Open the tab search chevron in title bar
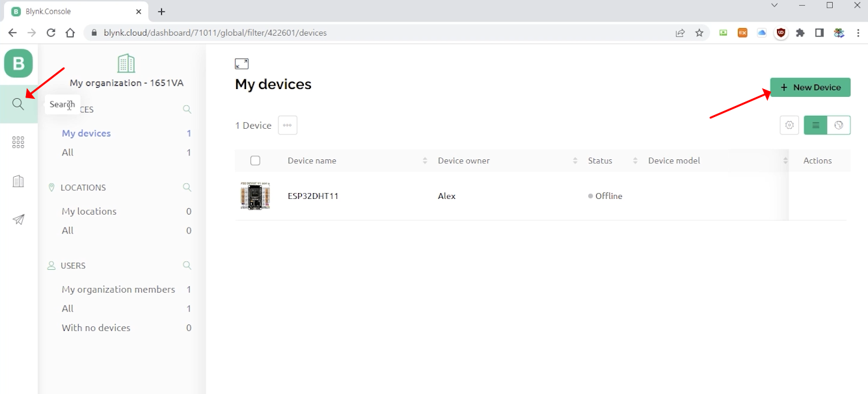Image resolution: width=868 pixels, height=394 pixels. coord(774,5)
